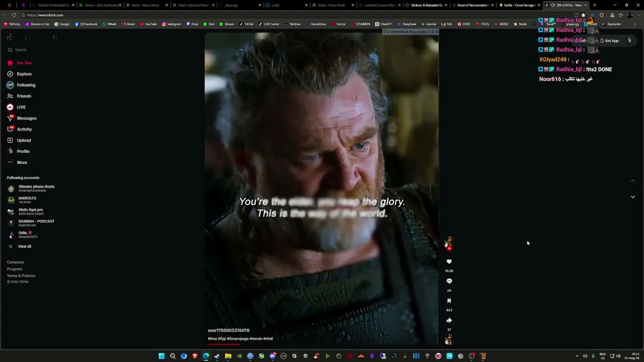The width and height of the screenshot is (644, 362).
Task: Open the More menu in sidebar
Action: click(17, 162)
